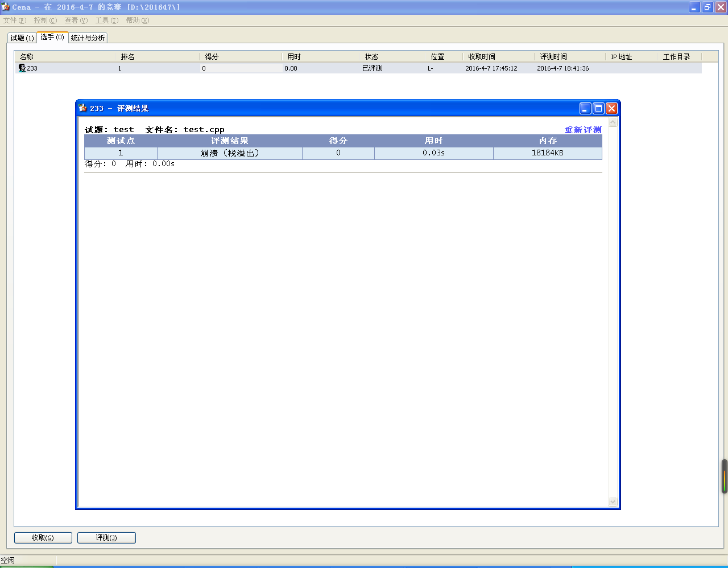The image size is (728, 568).
Task: Sort by the 排名 column header
Action: [157, 57]
